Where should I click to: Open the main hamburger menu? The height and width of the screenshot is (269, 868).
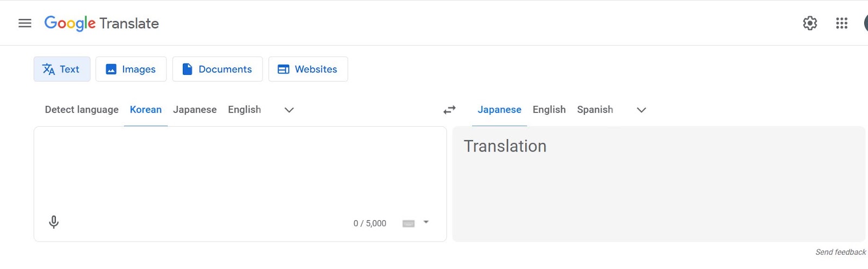(x=25, y=23)
